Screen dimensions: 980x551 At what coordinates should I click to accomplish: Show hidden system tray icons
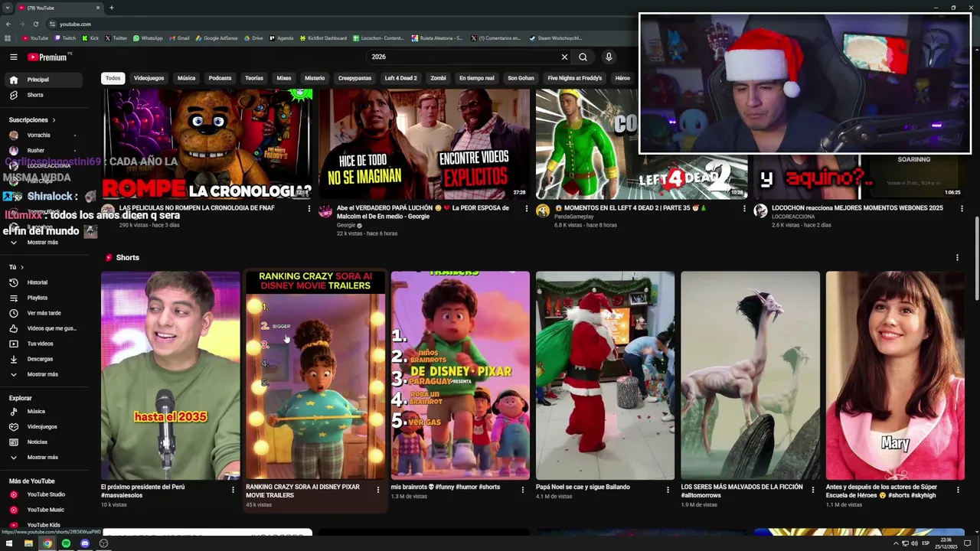(896, 543)
